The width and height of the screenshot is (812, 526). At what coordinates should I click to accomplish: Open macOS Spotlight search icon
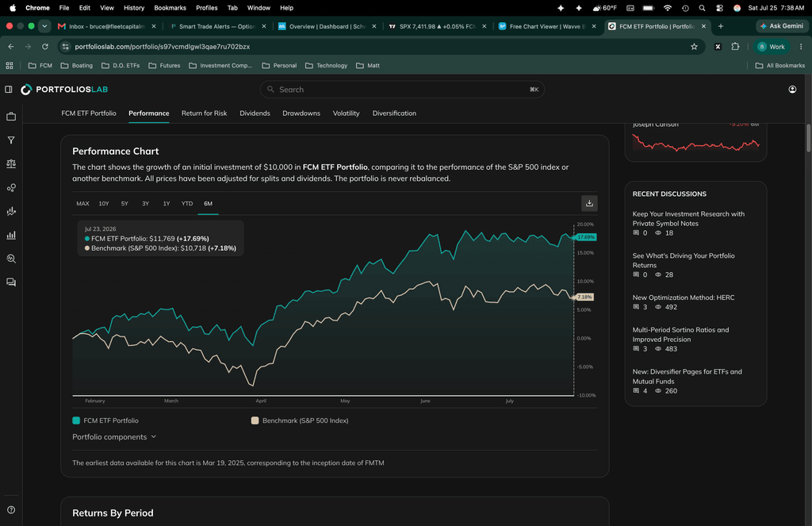tap(703, 8)
